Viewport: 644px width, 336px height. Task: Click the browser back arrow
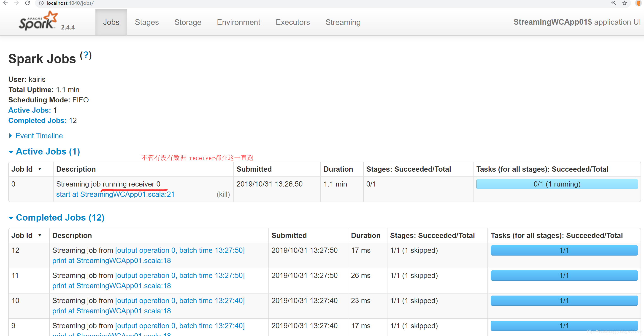coord(5,3)
